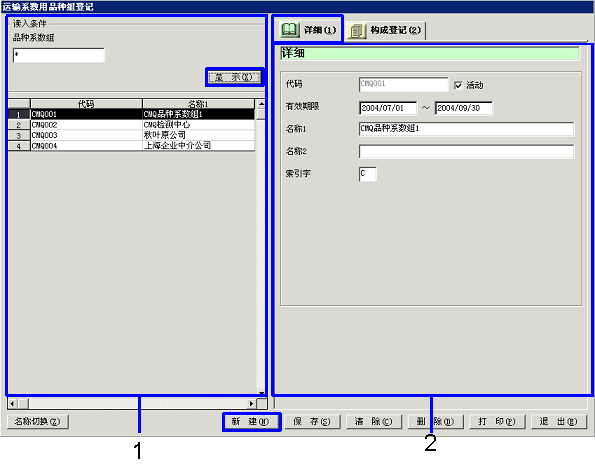The height and width of the screenshot is (466, 595).
Task: Switch to the 构成登记 (2) tab
Action: [x=386, y=30]
